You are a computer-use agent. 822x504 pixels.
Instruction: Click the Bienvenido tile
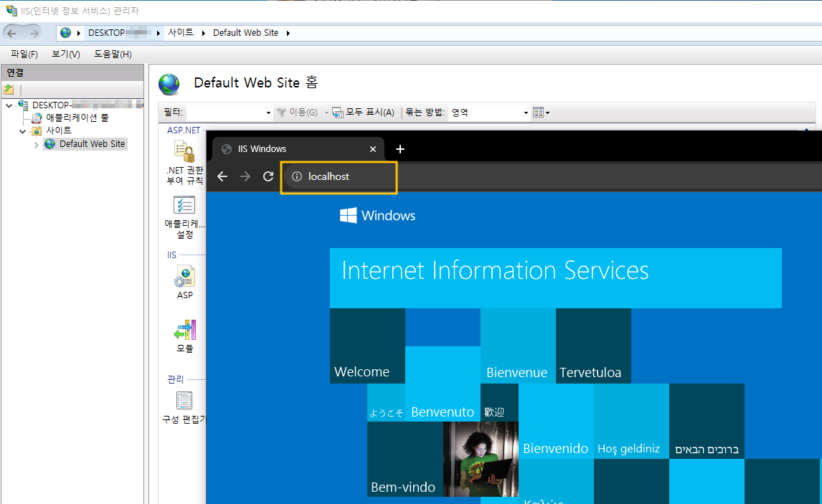556,422
